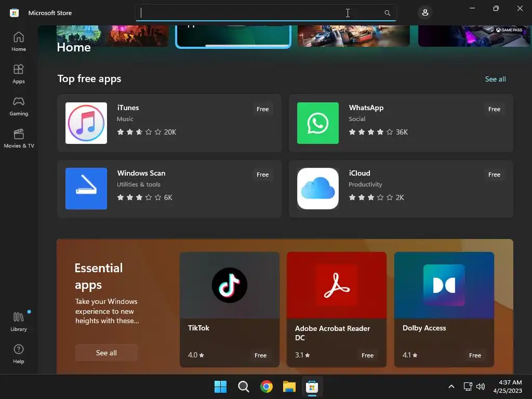Click Free button on TikTok card
The height and width of the screenshot is (399, 532).
pos(261,355)
